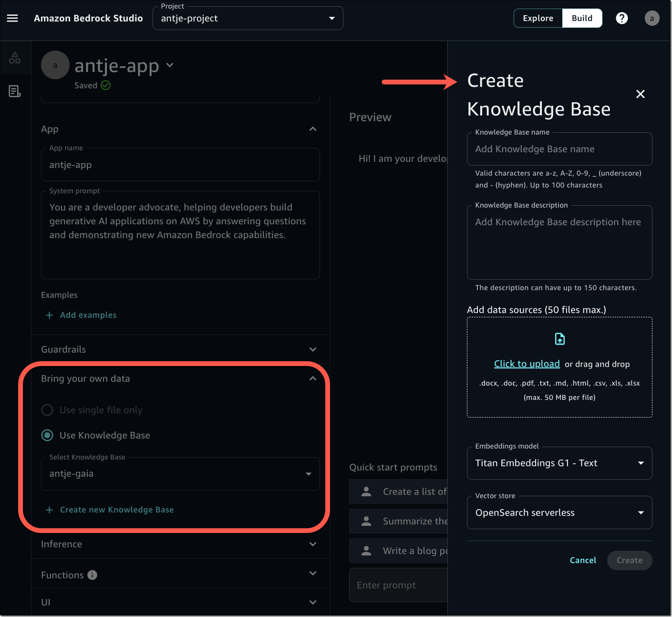
Task: Click the green Saved checkmark icon
Action: 106,85
